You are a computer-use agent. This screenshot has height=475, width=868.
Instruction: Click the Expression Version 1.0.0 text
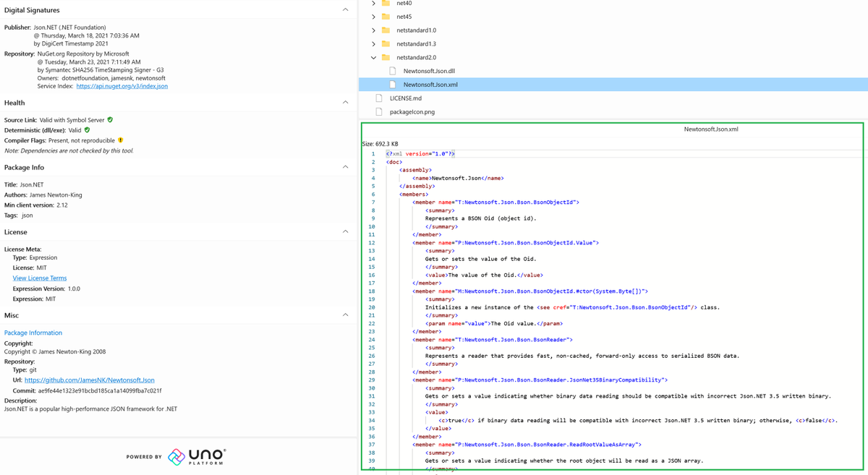(46, 288)
